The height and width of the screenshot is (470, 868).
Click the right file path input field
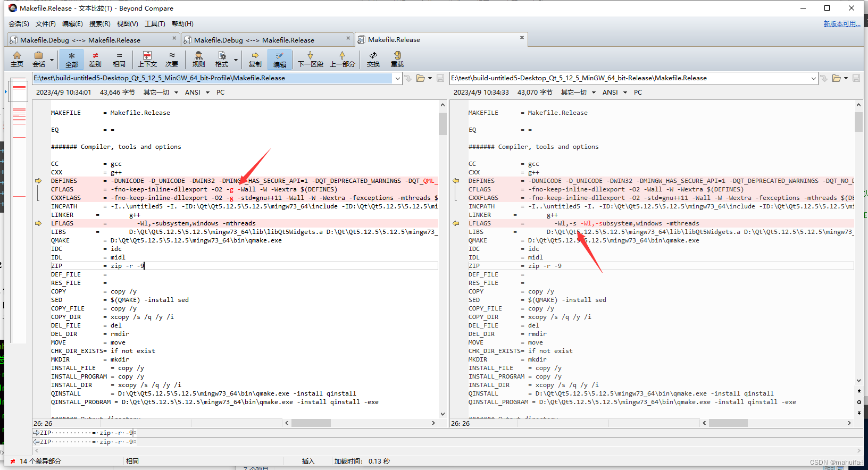tap(629, 78)
